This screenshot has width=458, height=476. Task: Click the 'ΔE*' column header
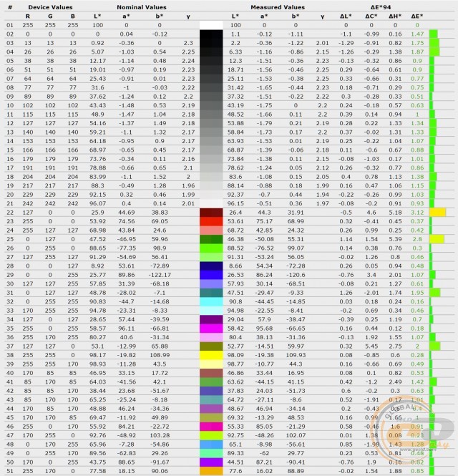[417, 16]
